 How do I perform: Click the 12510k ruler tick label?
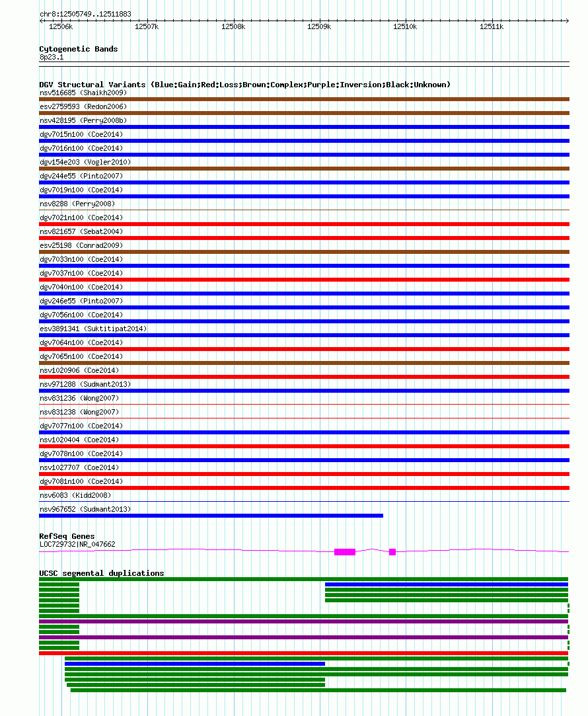[405, 26]
